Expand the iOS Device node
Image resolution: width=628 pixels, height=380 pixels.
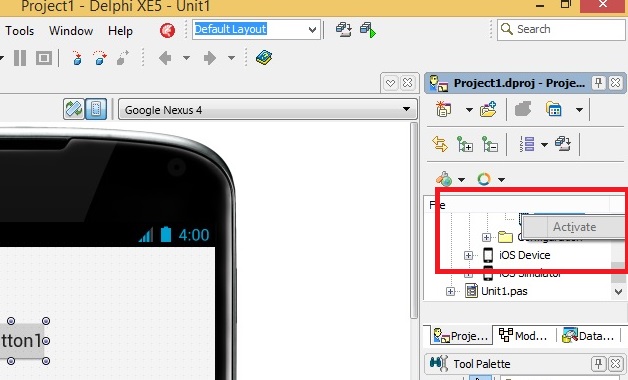(468, 255)
